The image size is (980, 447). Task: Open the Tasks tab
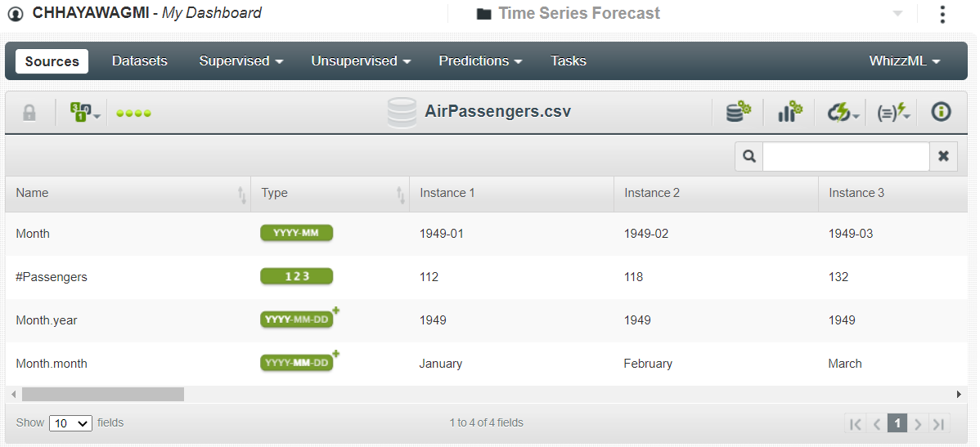pyautogui.click(x=569, y=60)
